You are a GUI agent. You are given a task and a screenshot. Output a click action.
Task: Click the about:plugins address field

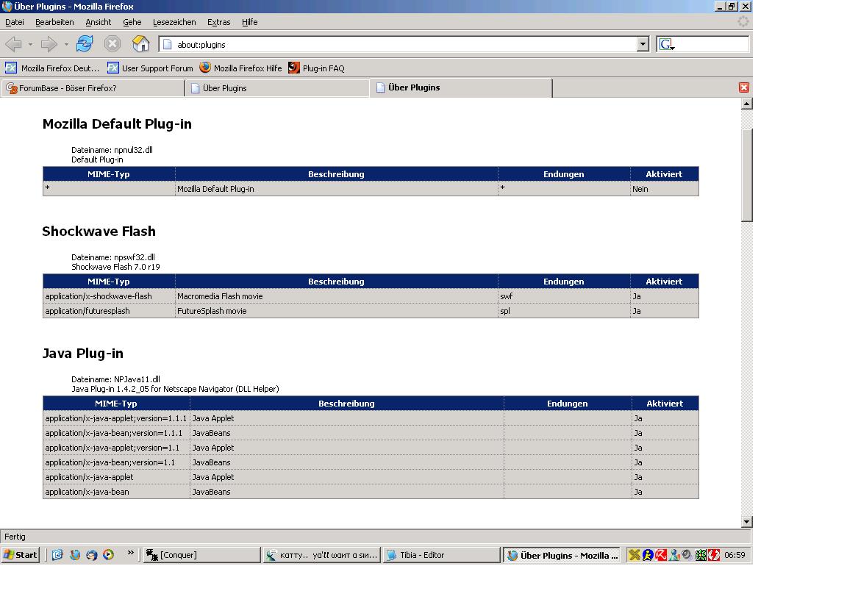click(398, 44)
